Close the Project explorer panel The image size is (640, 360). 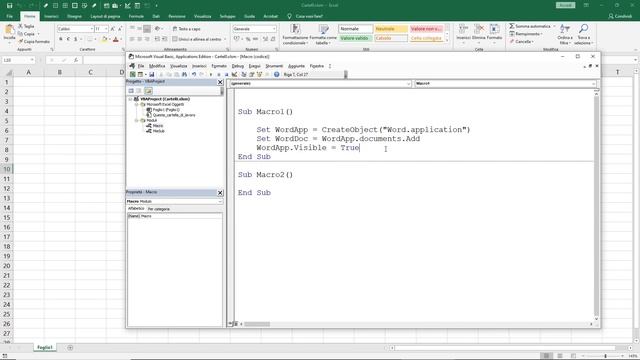pos(220,82)
